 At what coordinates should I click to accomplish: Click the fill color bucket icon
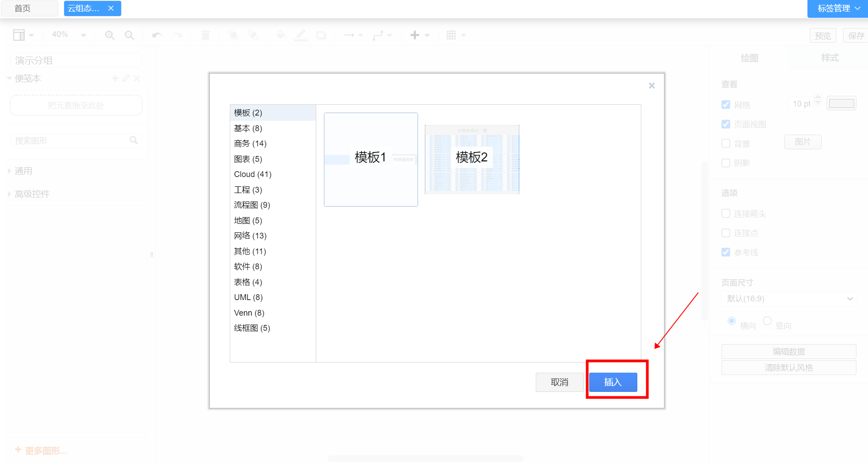coord(281,35)
